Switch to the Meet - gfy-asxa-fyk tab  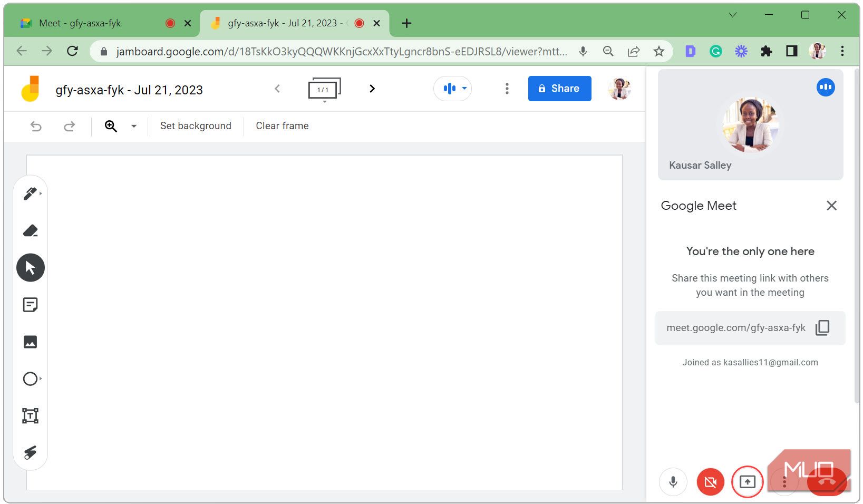point(80,23)
